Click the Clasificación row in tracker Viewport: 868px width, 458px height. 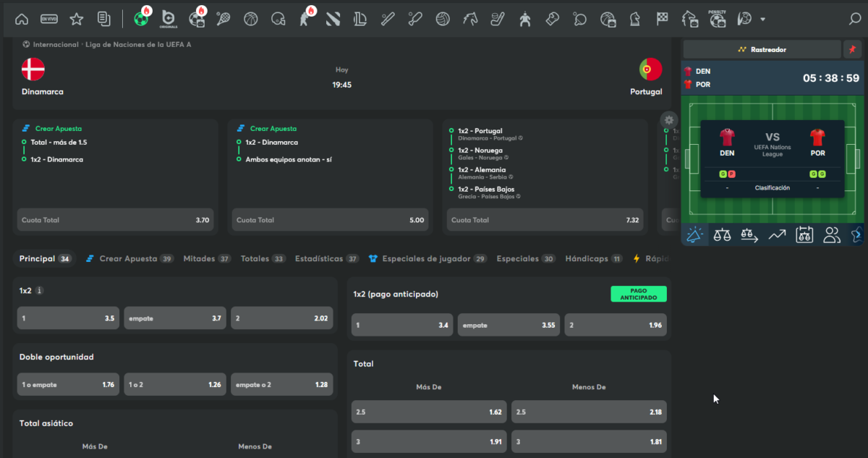[773, 187]
